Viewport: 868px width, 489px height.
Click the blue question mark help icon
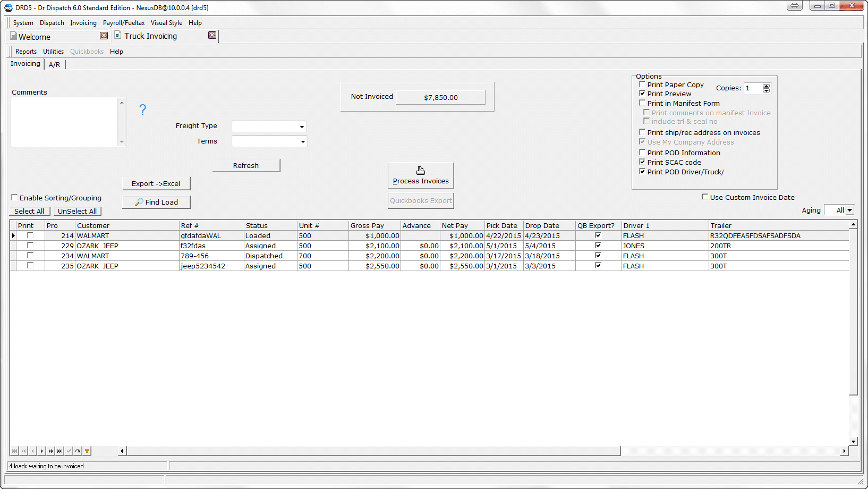click(x=142, y=109)
